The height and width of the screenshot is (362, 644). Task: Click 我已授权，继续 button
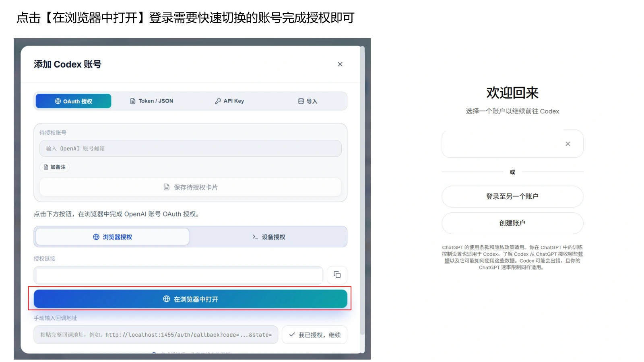tap(315, 335)
